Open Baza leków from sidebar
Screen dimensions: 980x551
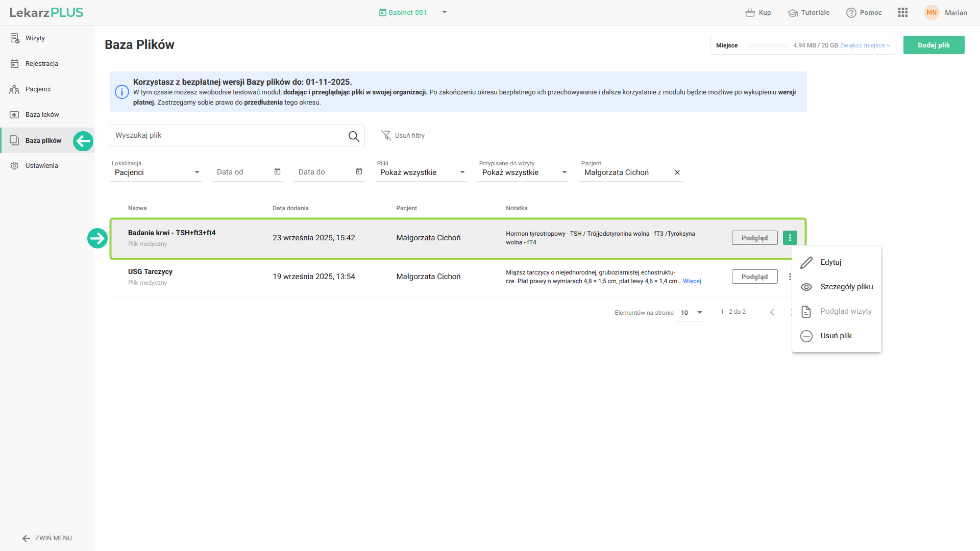[x=42, y=115]
